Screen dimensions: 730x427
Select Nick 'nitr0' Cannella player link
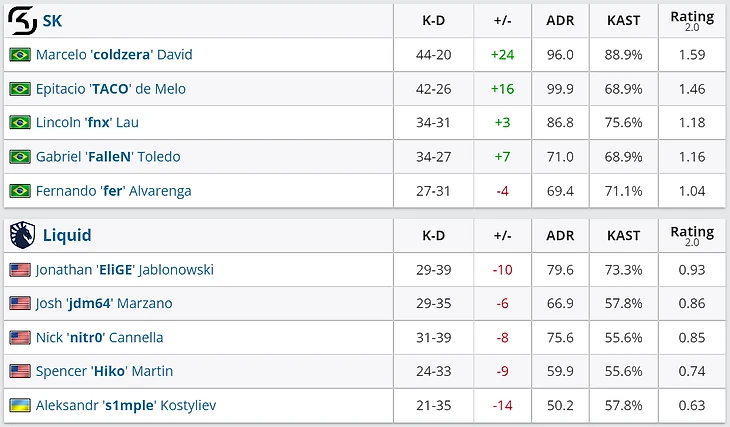coord(100,337)
